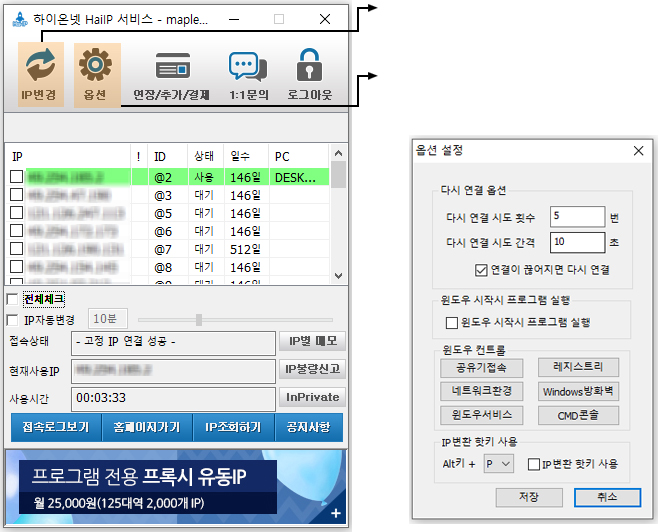This screenshot has width=659, height=532.
Task: Check the box for ID @8 row
Action: click(x=16, y=267)
